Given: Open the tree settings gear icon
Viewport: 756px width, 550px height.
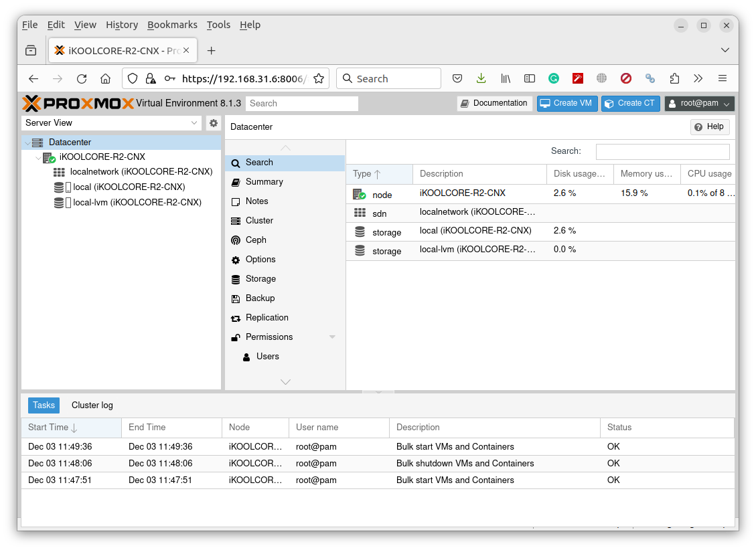Looking at the screenshot, I should tap(213, 123).
